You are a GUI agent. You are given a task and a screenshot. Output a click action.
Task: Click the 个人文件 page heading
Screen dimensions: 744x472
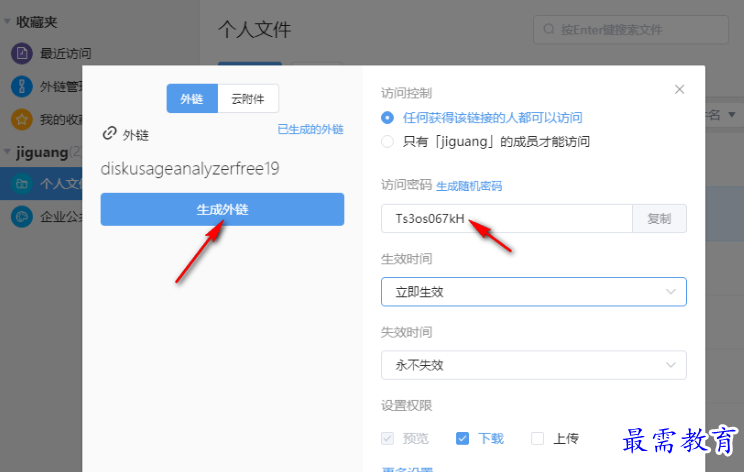254,29
